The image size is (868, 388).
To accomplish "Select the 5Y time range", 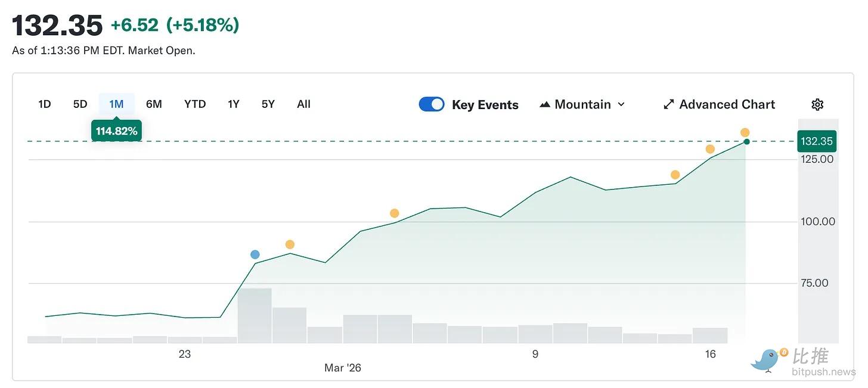I will tap(268, 104).
